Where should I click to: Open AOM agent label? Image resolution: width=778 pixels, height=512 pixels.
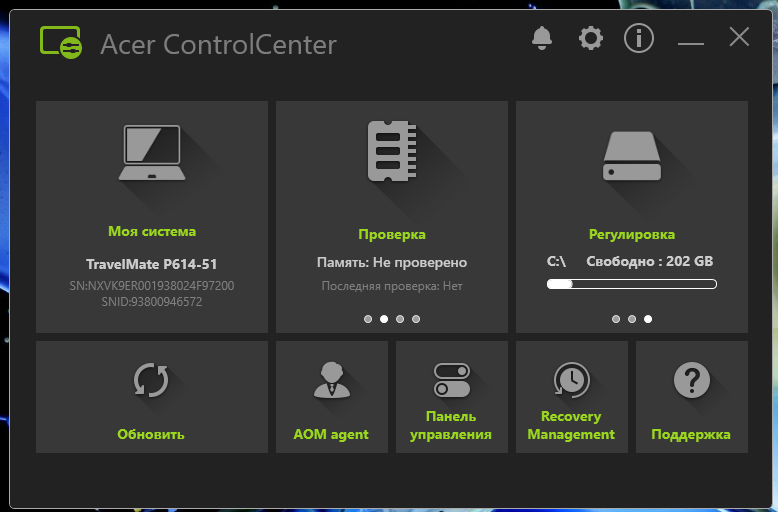click(x=331, y=434)
